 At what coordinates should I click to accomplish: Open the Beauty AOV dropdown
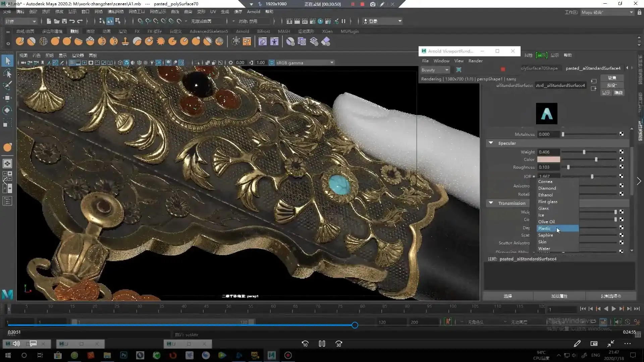tap(435, 70)
